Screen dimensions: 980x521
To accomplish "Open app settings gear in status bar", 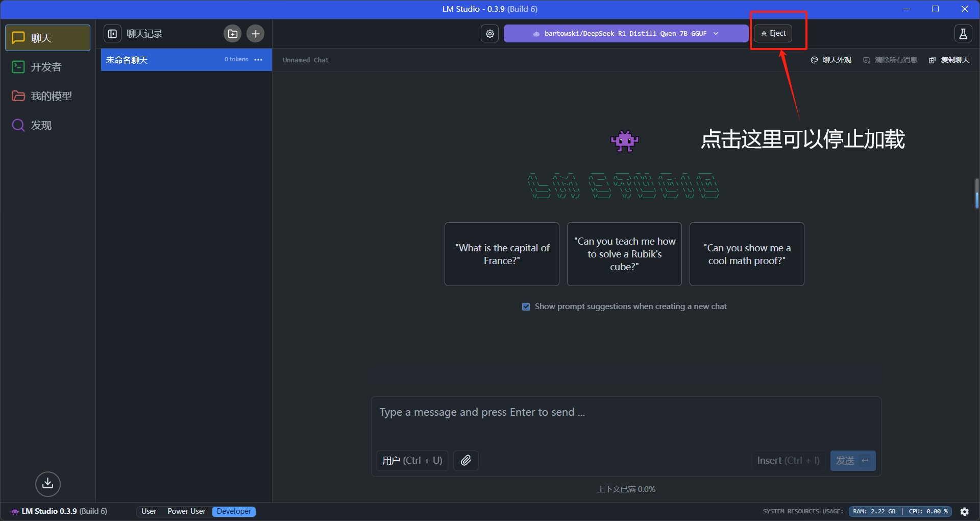I will pos(965,511).
